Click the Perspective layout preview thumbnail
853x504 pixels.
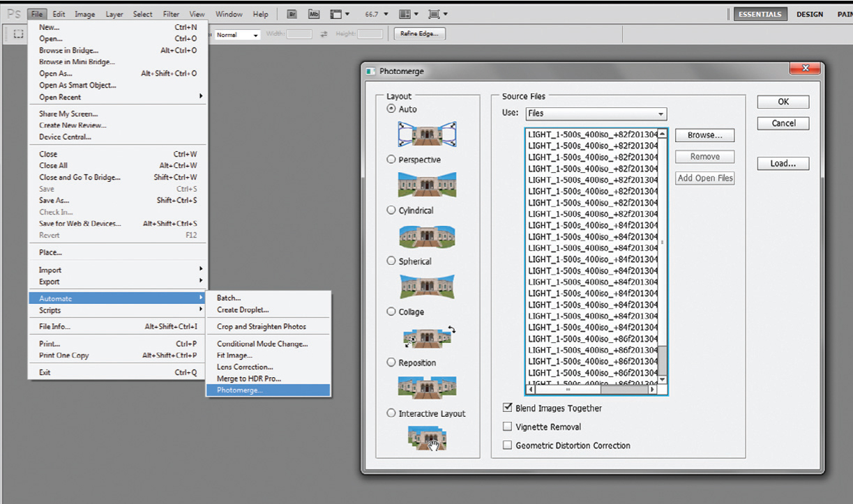pos(427,185)
